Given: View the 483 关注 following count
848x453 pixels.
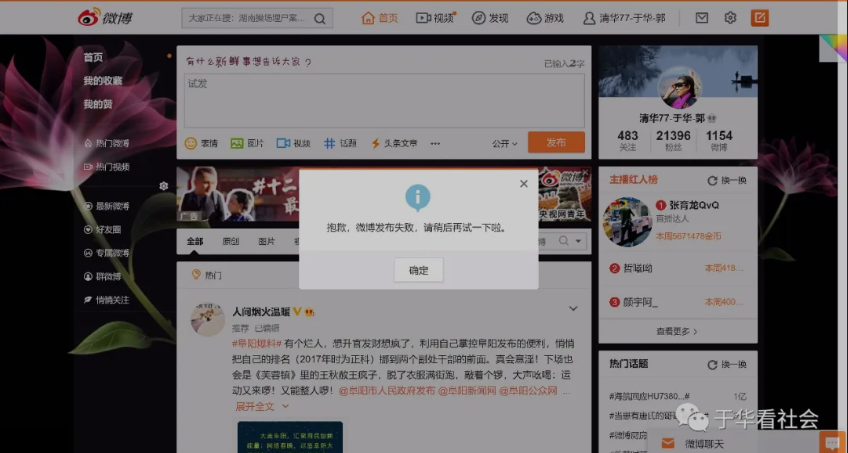Looking at the screenshot, I should (x=627, y=141).
